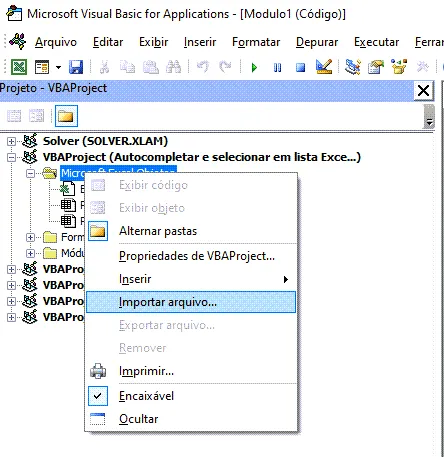Open the Inserir menu in menu bar

pyautogui.click(x=200, y=42)
